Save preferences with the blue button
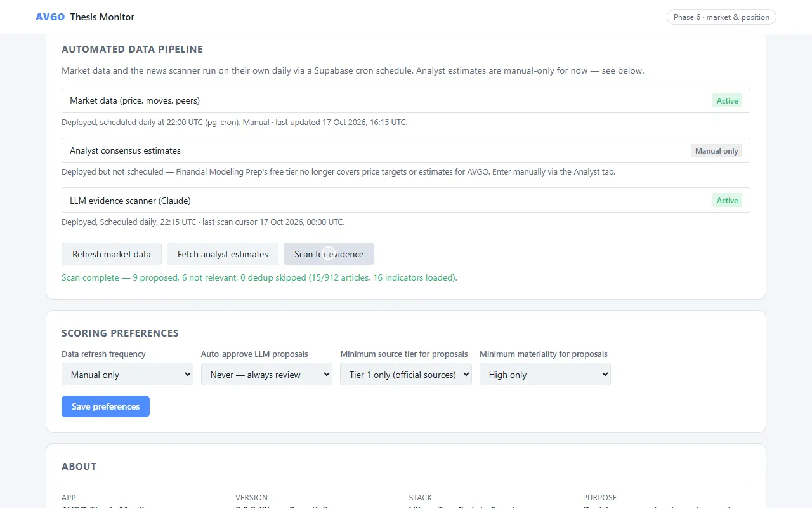This screenshot has height=508, width=812. click(x=105, y=406)
